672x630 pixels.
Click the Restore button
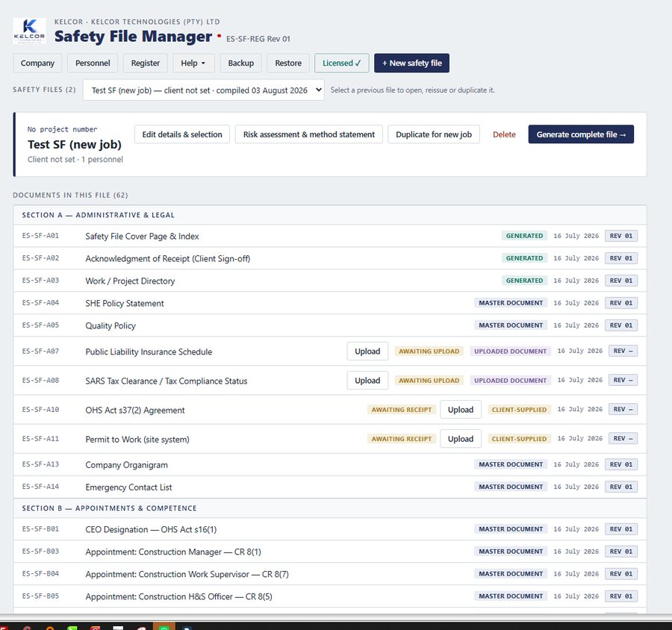(x=288, y=63)
